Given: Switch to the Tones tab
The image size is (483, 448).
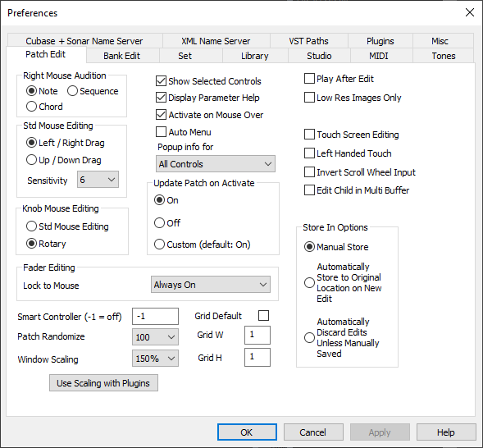Looking at the screenshot, I should pos(444,56).
